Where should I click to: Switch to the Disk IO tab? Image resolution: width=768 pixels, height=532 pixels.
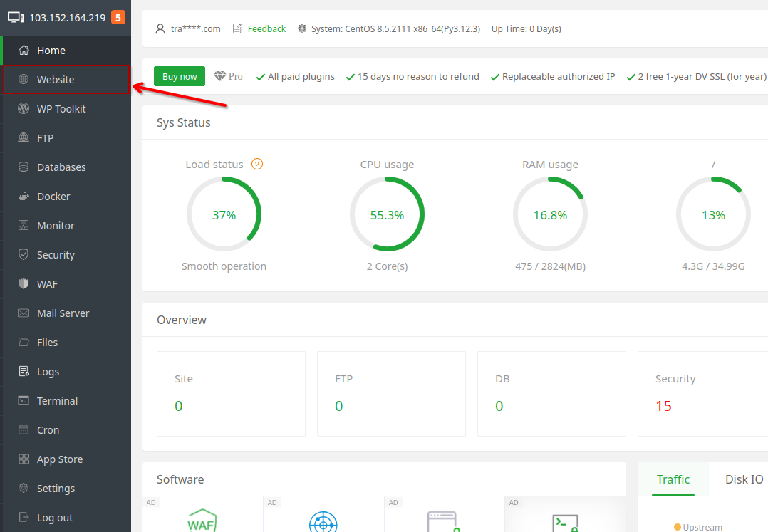[744, 479]
